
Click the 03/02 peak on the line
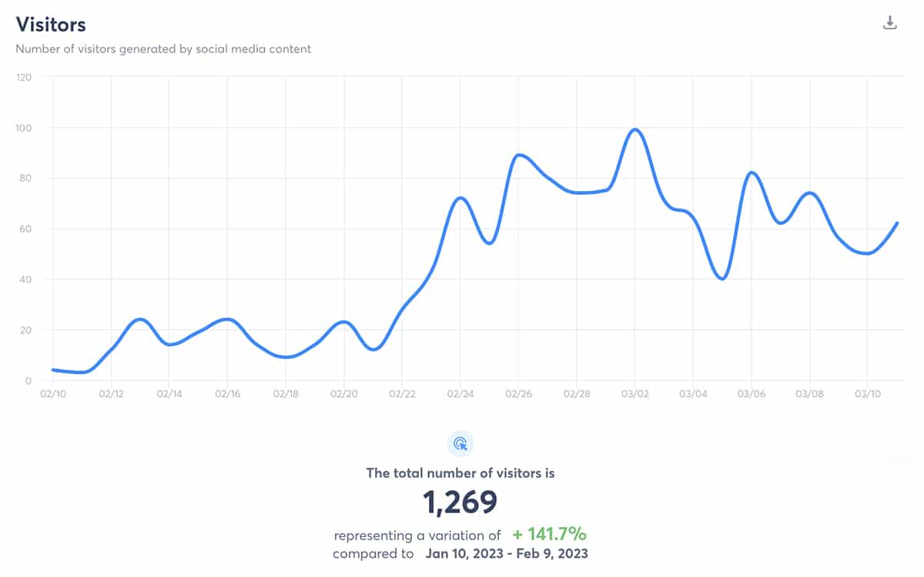point(635,129)
